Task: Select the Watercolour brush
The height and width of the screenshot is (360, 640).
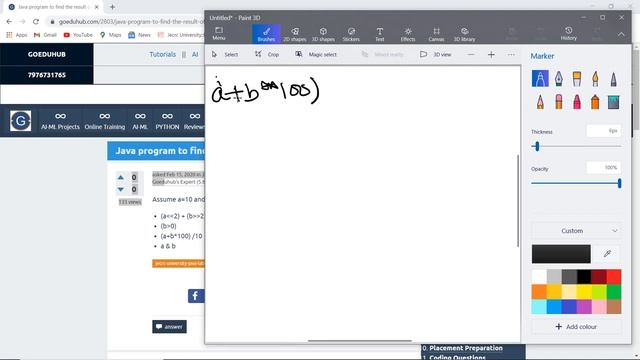Action: [x=595, y=78]
